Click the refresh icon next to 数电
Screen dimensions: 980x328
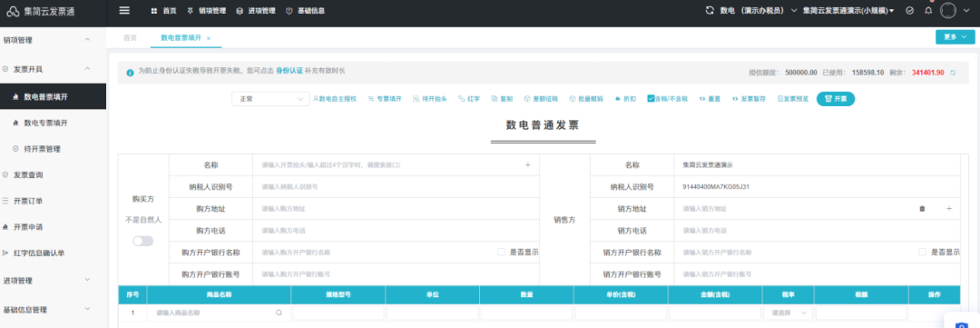coord(710,11)
